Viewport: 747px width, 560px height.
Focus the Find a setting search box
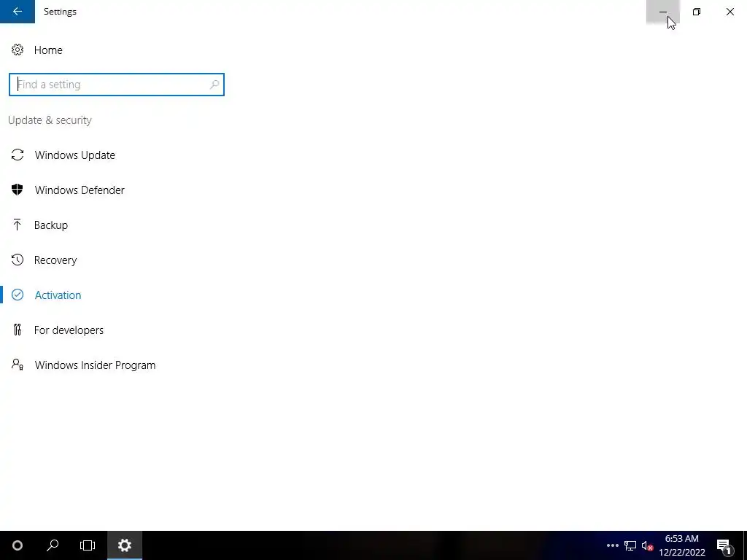[x=116, y=85]
